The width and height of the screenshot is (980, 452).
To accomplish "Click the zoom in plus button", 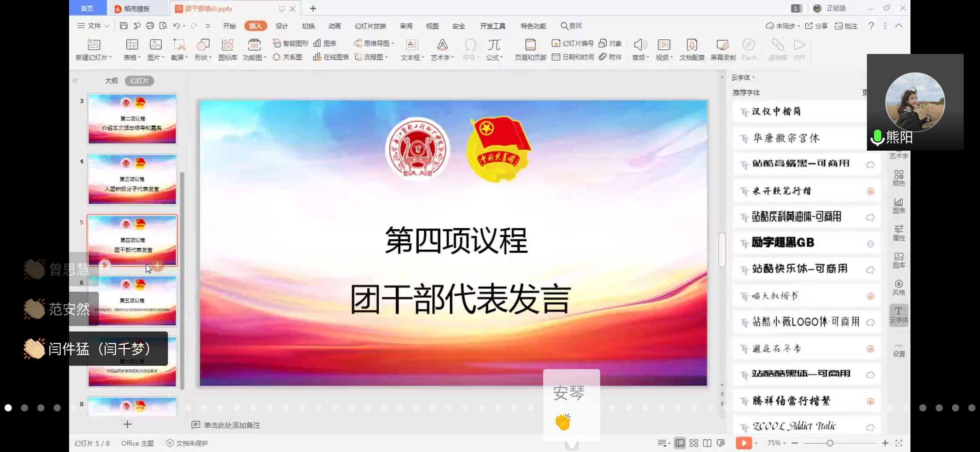I will click(885, 443).
